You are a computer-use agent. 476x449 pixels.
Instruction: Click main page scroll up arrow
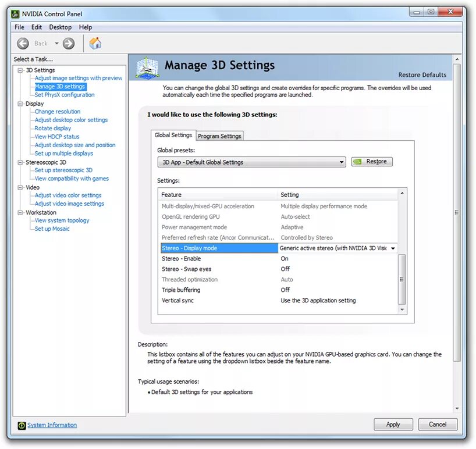tap(457, 59)
